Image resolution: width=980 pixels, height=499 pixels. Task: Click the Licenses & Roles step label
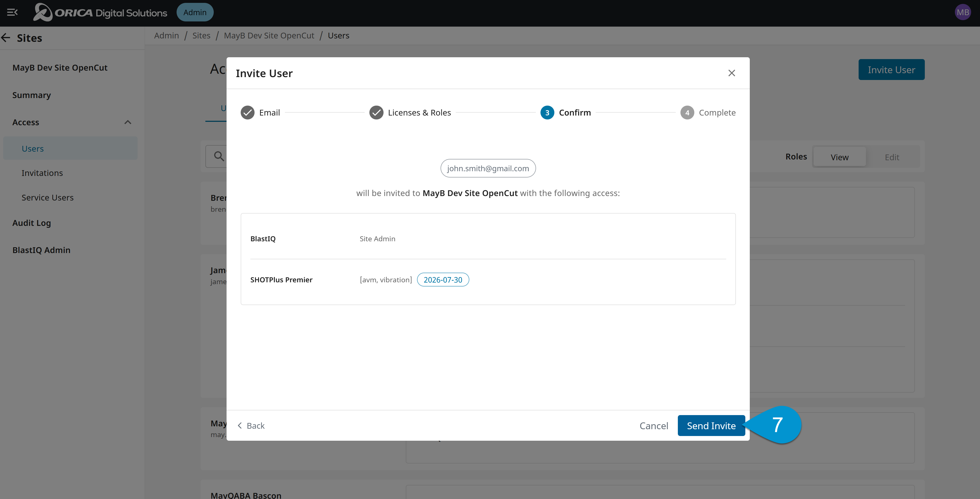(x=419, y=112)
